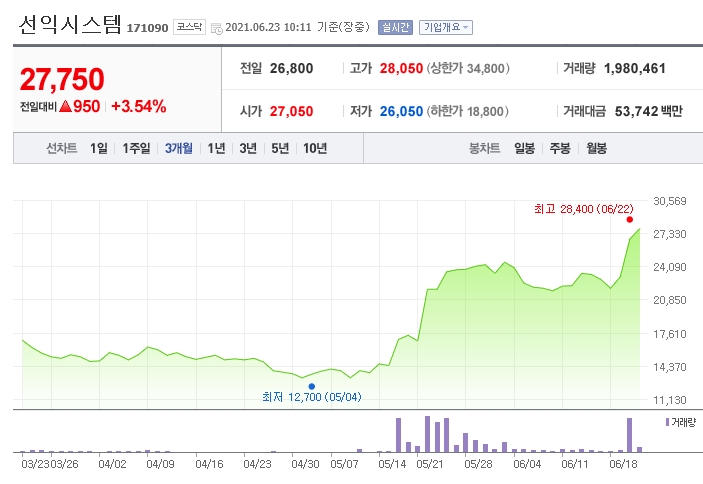Click the 11,130 y-axis price label

pos(670,400)
